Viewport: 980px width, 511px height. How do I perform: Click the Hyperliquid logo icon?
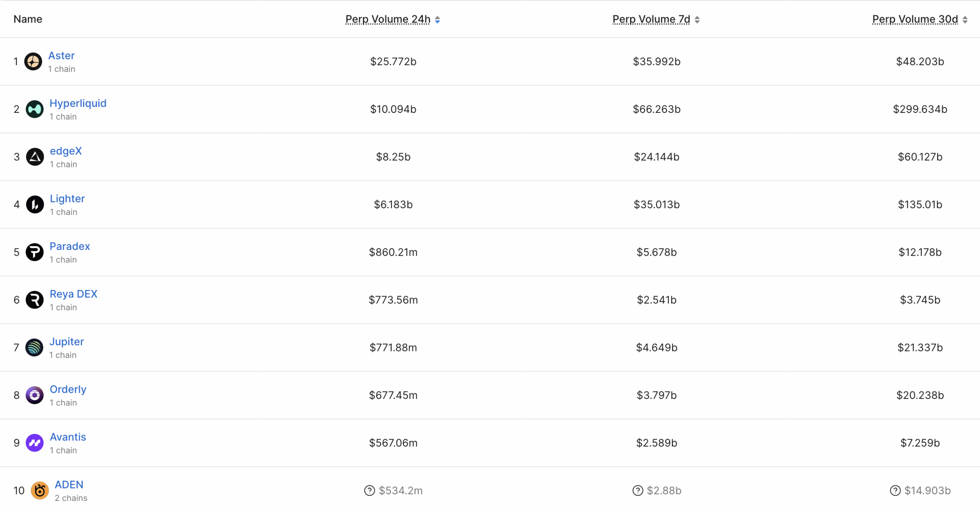point(35,109)
